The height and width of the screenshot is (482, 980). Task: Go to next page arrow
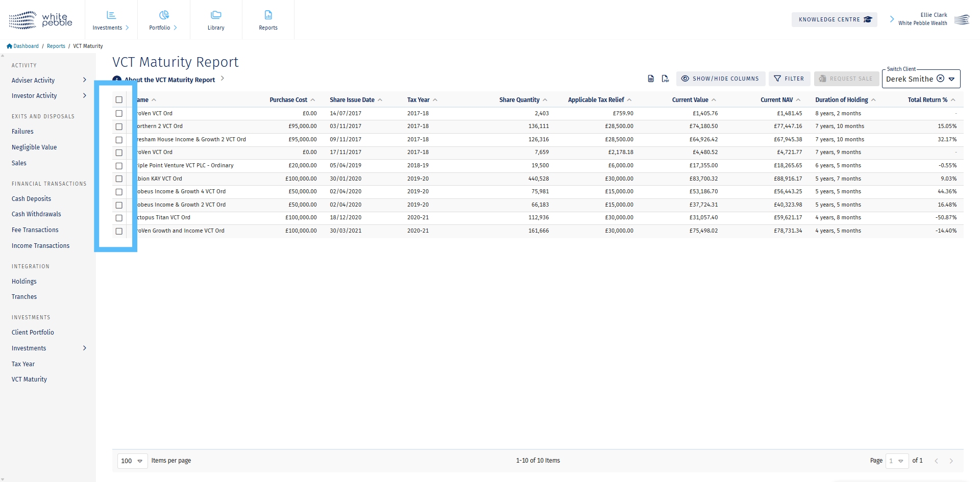point(951,461)
